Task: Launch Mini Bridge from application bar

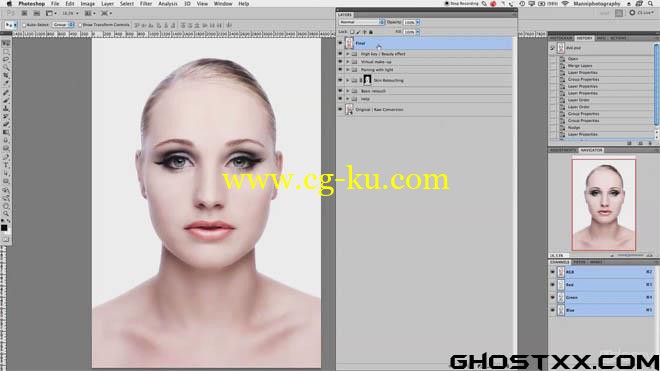Action: point(37,13)
